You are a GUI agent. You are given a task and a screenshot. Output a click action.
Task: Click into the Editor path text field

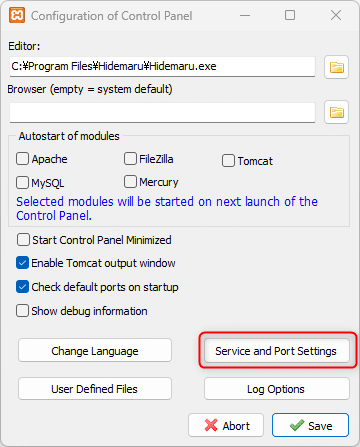pyautogui.click(x=162, y=66)
